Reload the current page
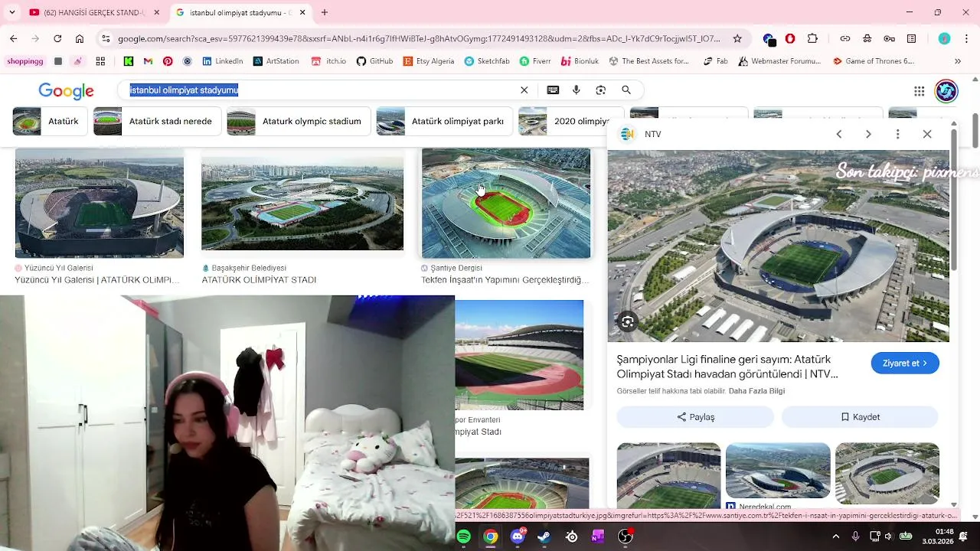Screen dimensions: 980x551 (x=57, y=38)
